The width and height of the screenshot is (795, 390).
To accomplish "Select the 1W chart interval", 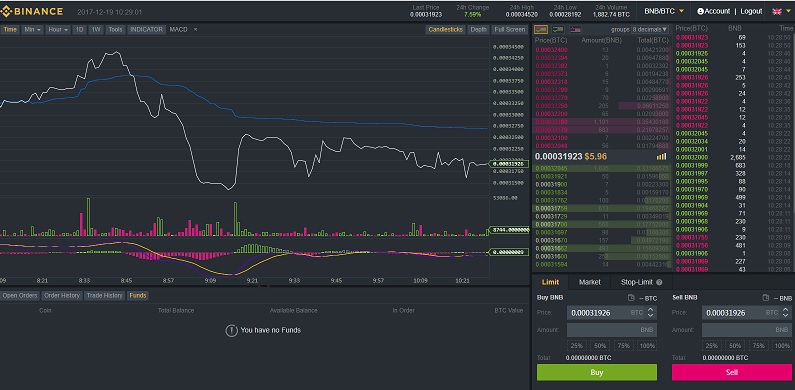I will pyautogui.click(x=96, y=29).
